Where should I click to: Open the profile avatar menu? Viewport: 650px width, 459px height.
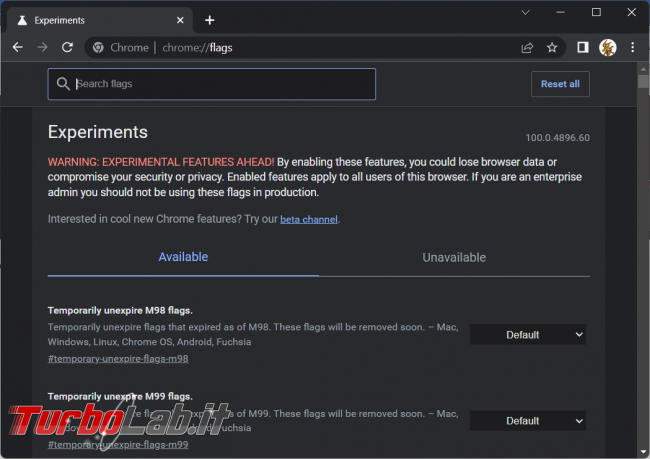[608, 47]
